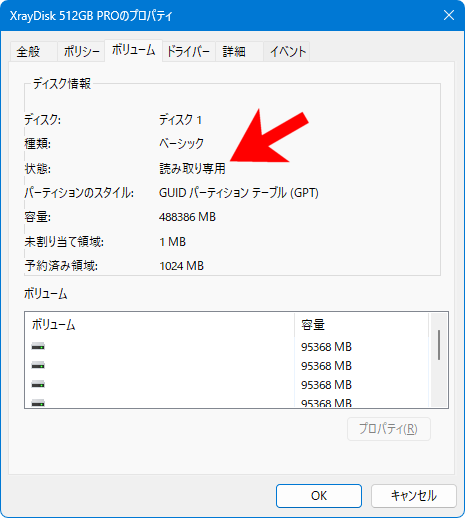Click the 予約済み領域: label
This screenshot has width=465, height=518.
(x=61, y=266)
